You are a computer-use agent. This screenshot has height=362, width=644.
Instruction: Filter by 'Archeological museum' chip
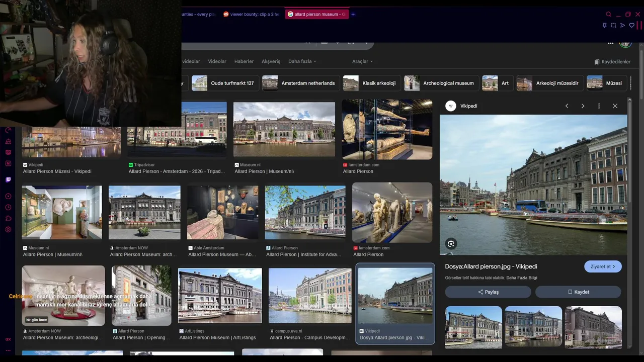coord(441,83)
